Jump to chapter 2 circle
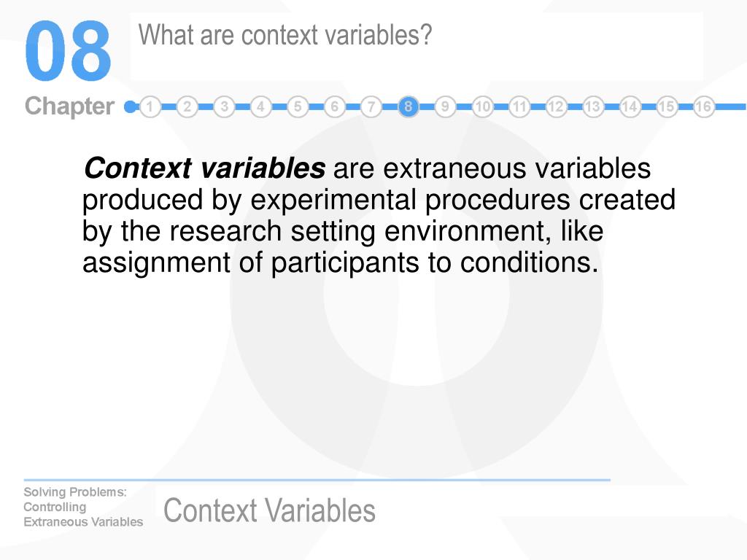747x560 pixels. click(x=187, y=106)
